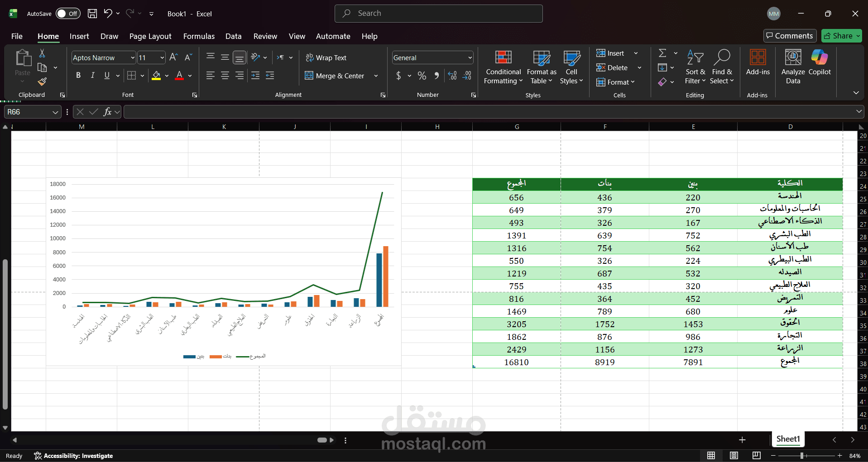Open the File menu
The width and height of the screenshot is (868, 462).
pos(17,36)
